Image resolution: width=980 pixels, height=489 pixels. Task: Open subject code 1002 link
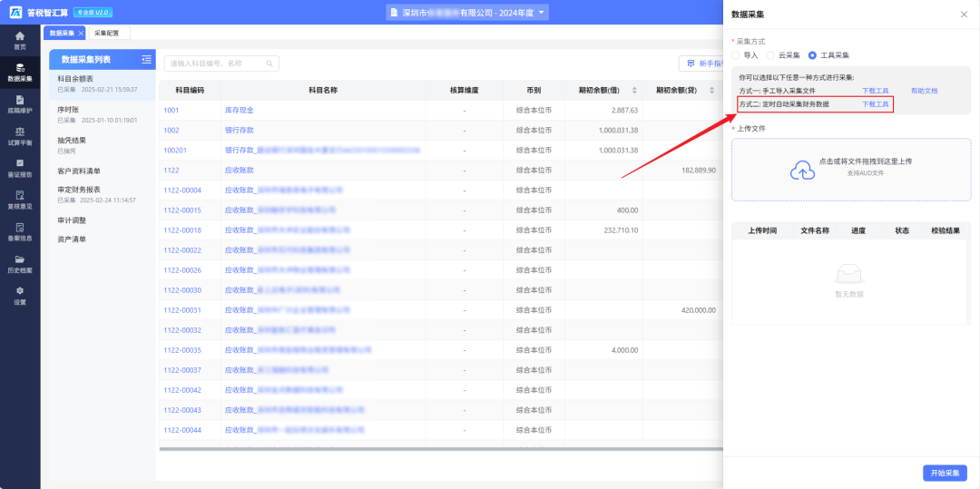coord(171,131)
